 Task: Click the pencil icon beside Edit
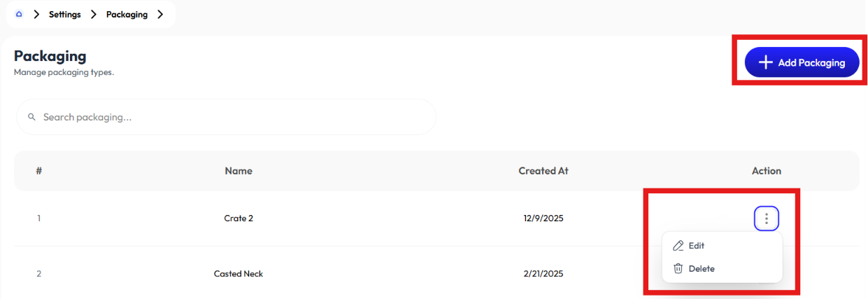click(x=678, y=246)
